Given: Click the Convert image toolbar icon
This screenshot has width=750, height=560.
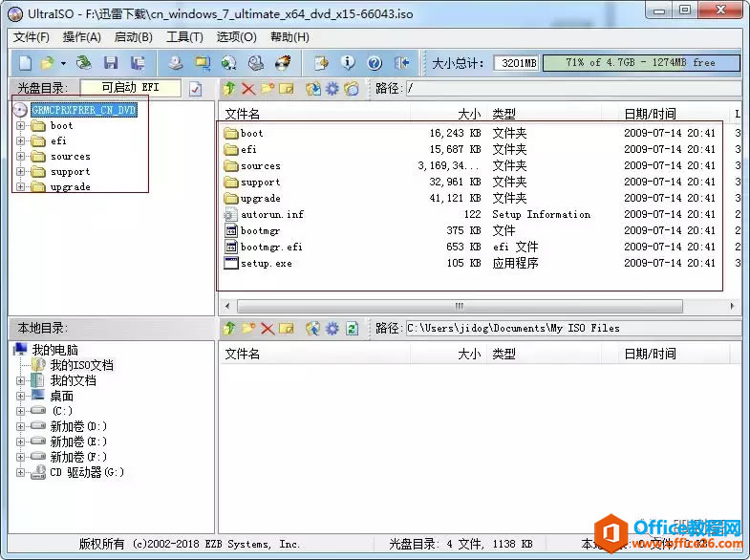Looking at the screenshot, I should point(229,63).
